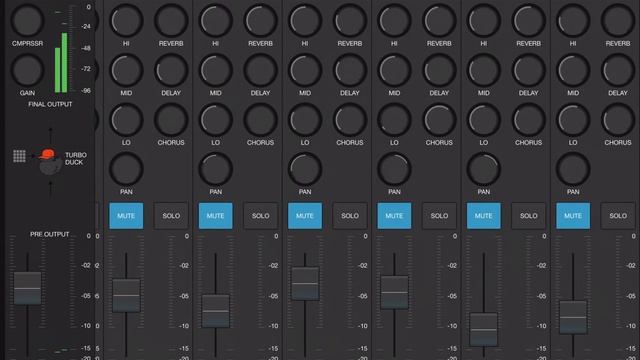The height and width of the screenshot is (360, 640).
Task: Click the PAN knob on the sixth channel
Action: pos(573,169)
